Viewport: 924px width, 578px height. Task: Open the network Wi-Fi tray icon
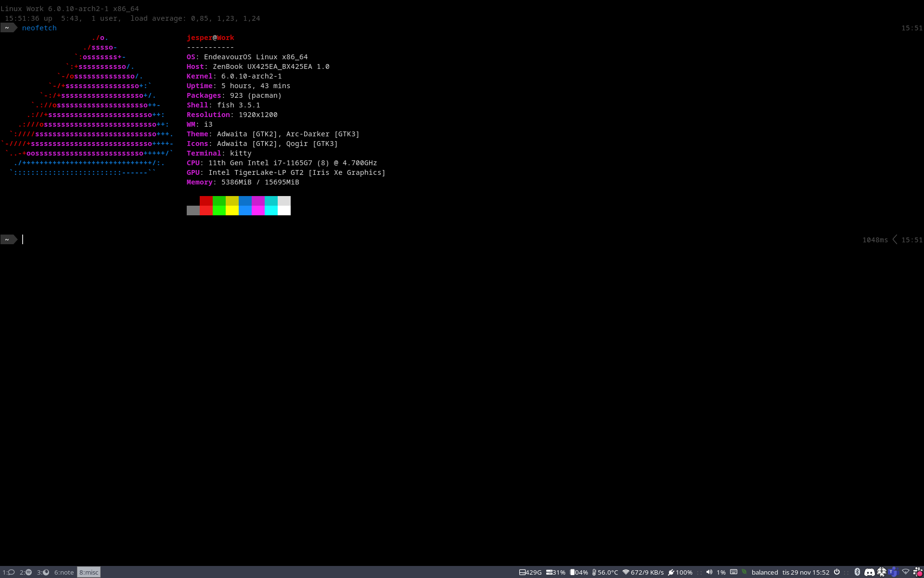coord(906,572)
